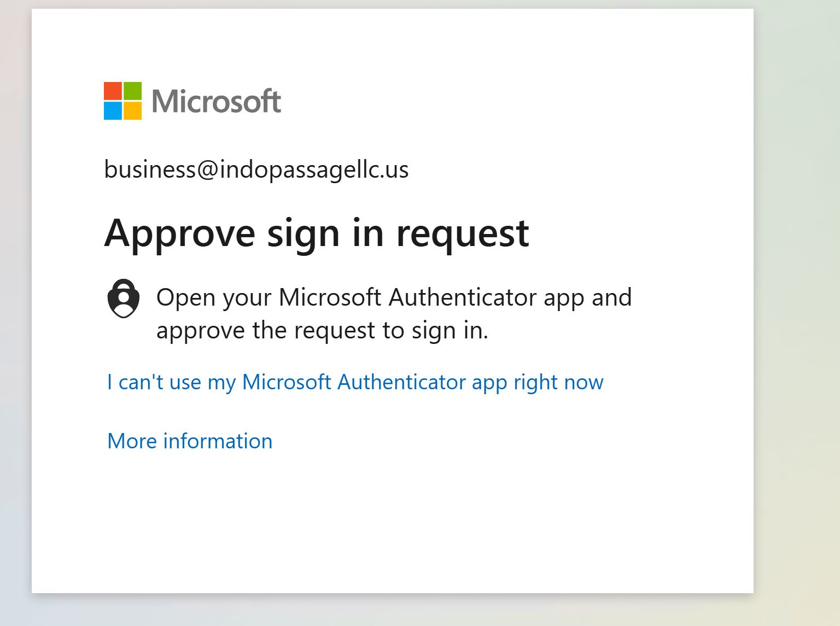840x626 pixels.
Task: Click the blue square of Microsoft logo
Action: [113, 110]
